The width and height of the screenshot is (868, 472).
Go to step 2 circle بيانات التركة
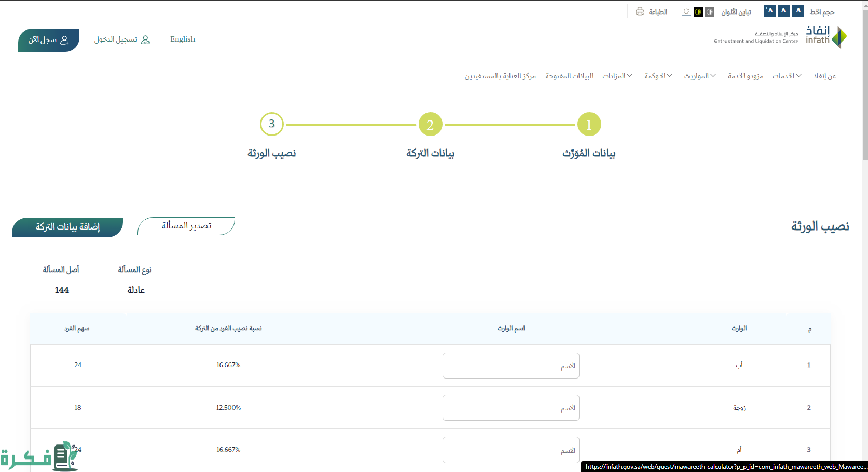coord(430,125)
